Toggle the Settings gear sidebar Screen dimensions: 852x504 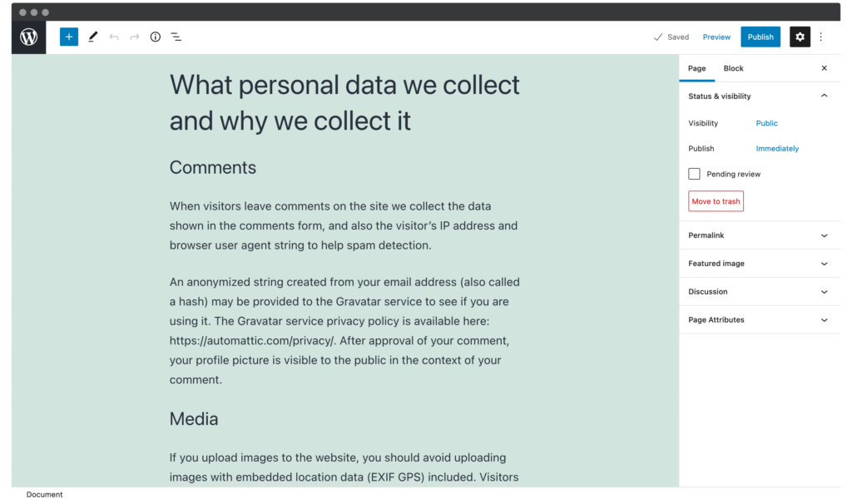[800, 37]
